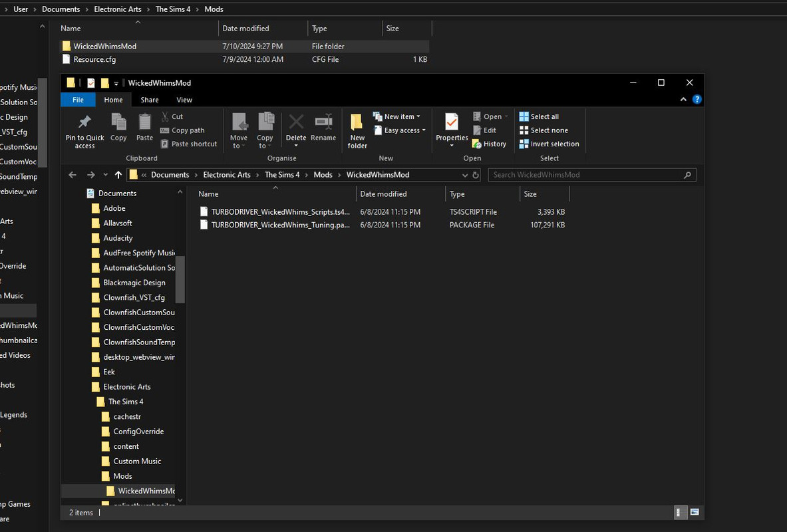787x532 pixels.
Task: Open Customize Quick Access Toolbar dropdown
Action: tap(116, 83)
